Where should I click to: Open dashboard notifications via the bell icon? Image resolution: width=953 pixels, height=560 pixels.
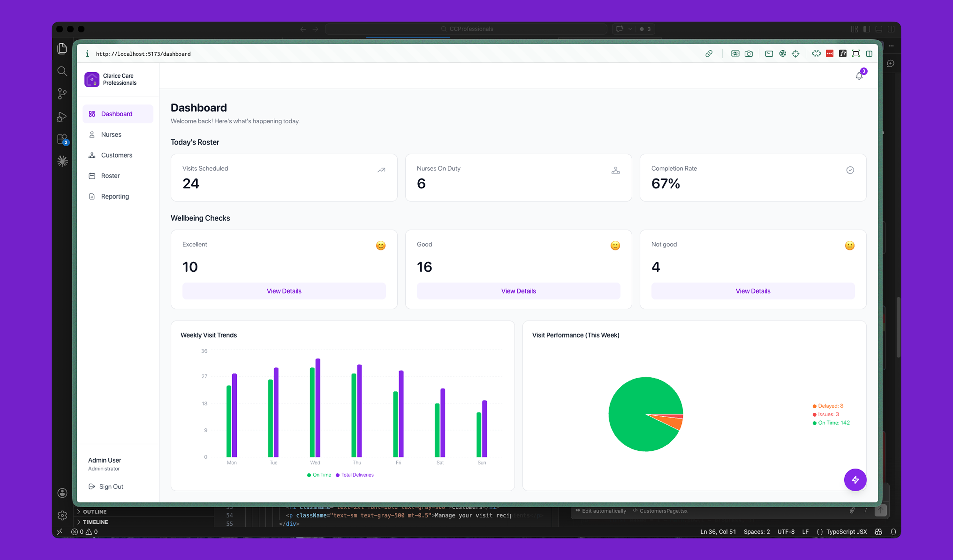pyautogui.click(x=859, y=76)
